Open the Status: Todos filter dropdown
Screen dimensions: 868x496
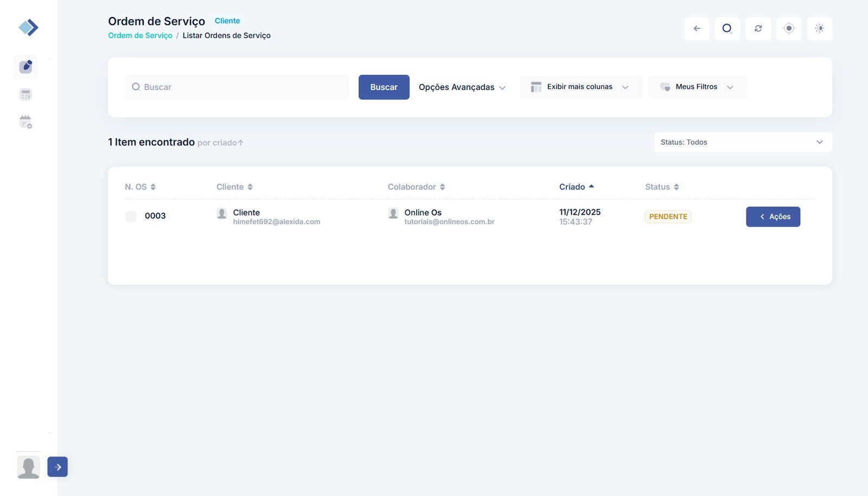click(x=743, y=143)
